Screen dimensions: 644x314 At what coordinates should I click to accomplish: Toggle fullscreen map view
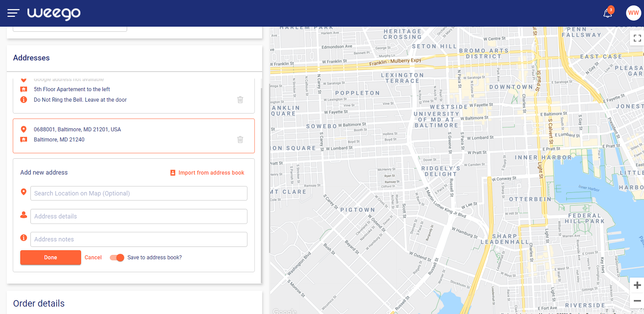637,38
